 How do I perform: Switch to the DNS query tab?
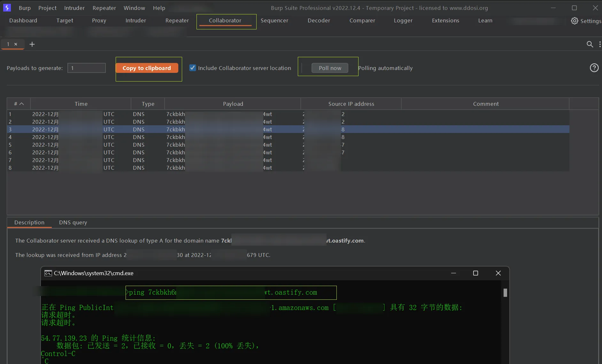(x=73, y=222)
